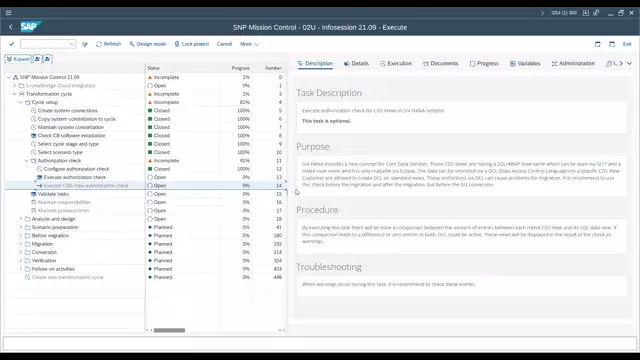The height and width of the screenshot is (360, 640).
Task: Expand the Before migration folder
Action: (x=21, y=236)
